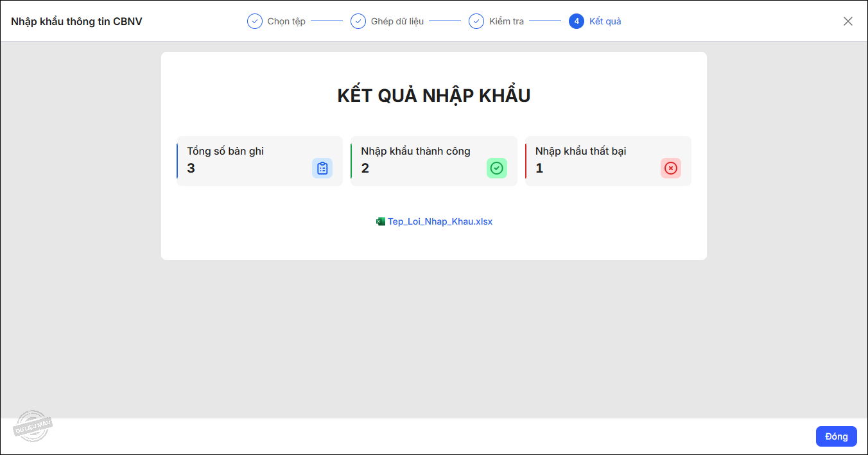
Task: Go to the 'Chọn tệp' step label
Action: coord(286,21)
